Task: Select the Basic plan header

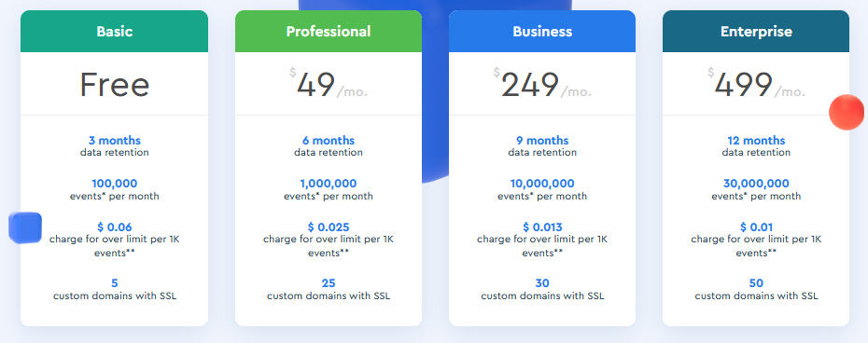Action: coord(114,32)
